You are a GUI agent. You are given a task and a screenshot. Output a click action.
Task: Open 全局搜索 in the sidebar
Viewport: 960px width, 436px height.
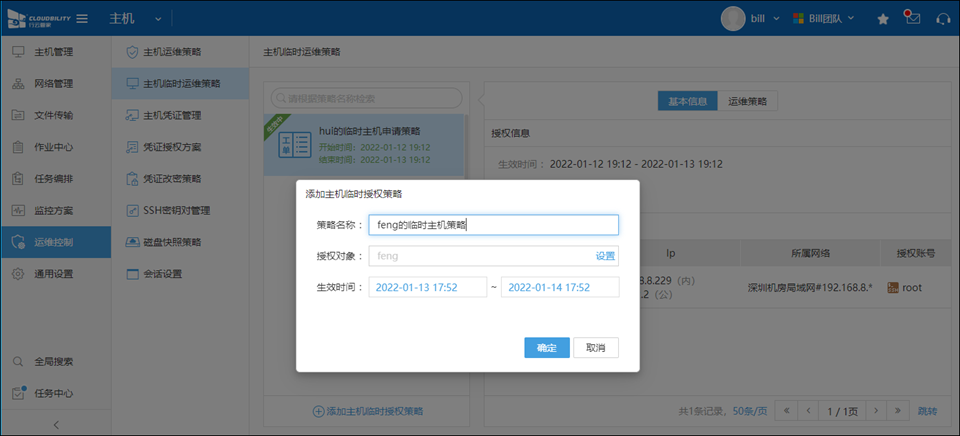click(x=56, y=361)
